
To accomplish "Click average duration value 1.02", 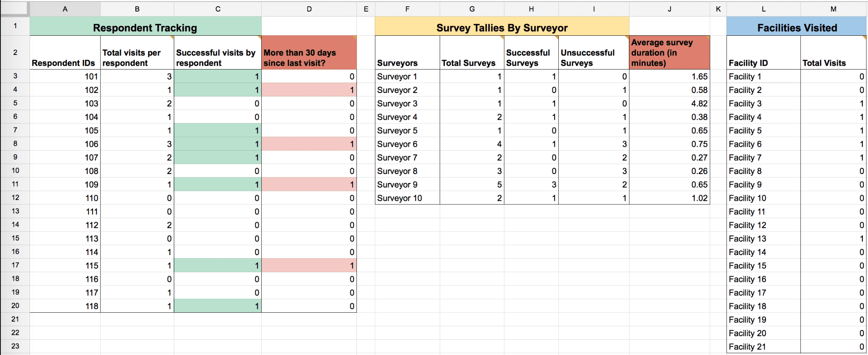I will point(669,198).
